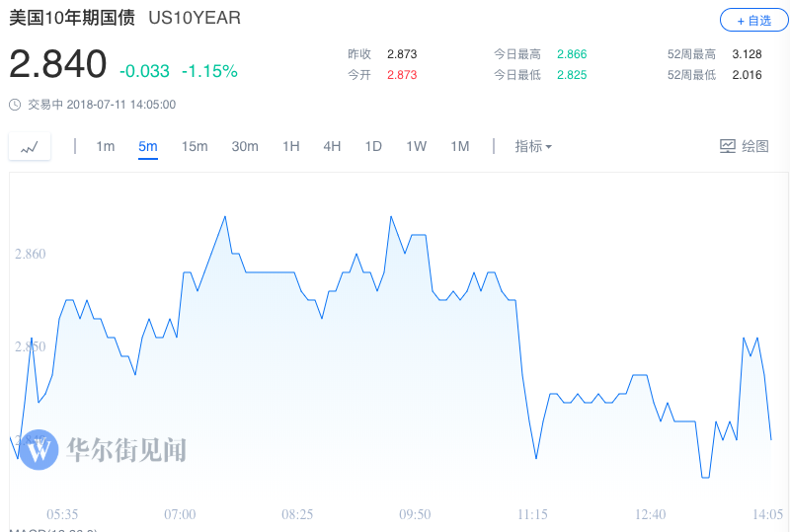Click the 华尔街见闻 watermark logo
This screenshot has height=532, width=790.
39,450
